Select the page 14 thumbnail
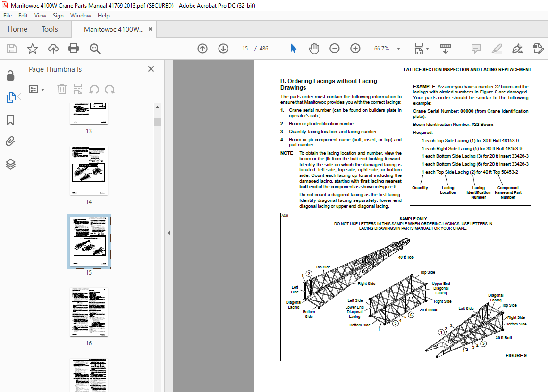Viewport: 548px width, 392px height. 89,171
